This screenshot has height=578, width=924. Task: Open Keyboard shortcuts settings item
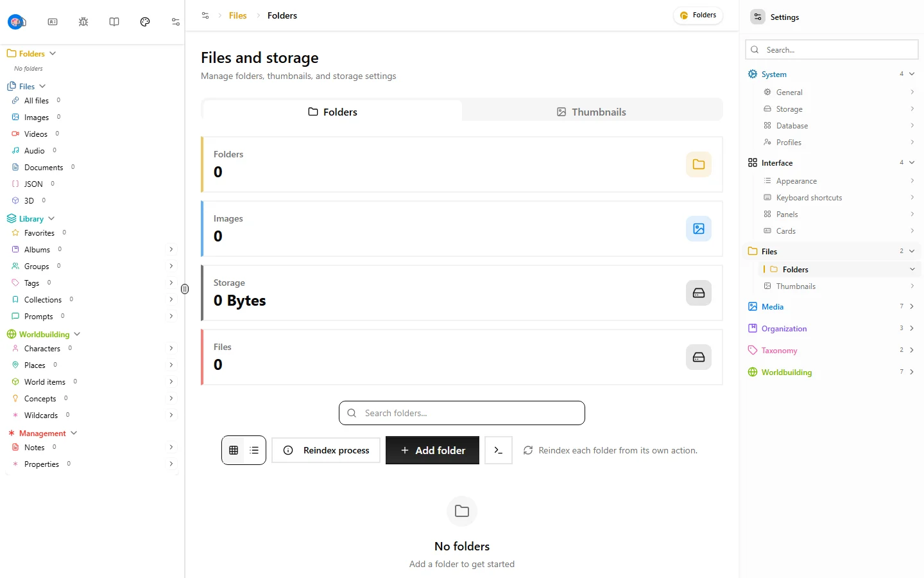pos(839,198)
